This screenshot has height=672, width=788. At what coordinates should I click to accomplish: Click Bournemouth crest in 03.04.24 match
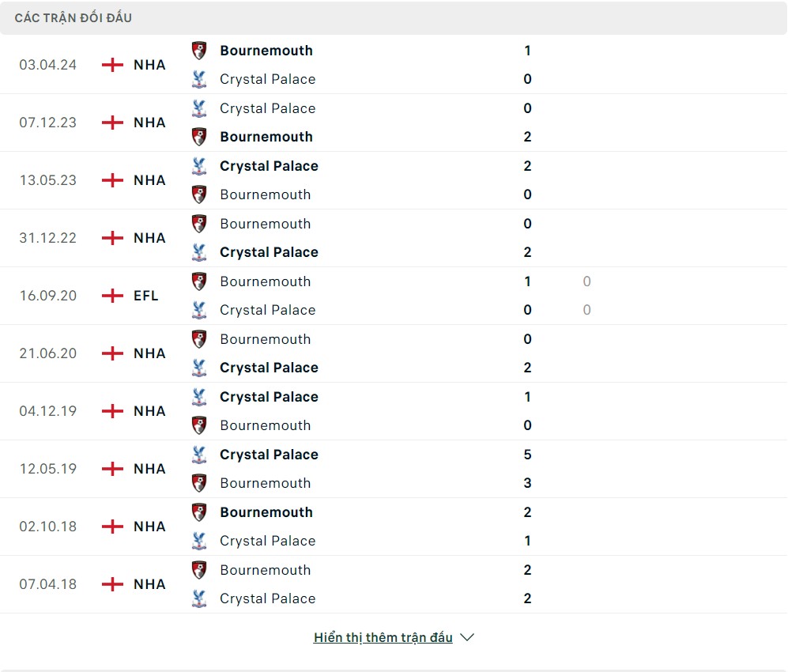199,51
